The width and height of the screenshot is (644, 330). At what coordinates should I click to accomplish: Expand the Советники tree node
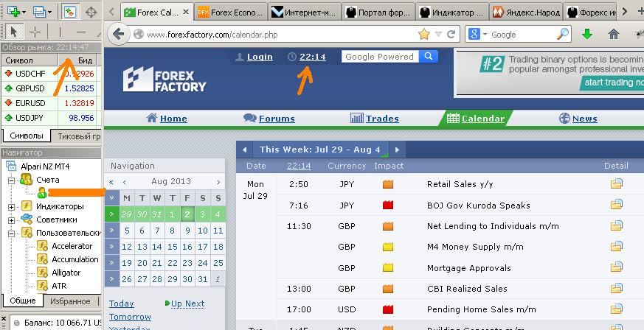pyautogui.click(x=12, y=220)
